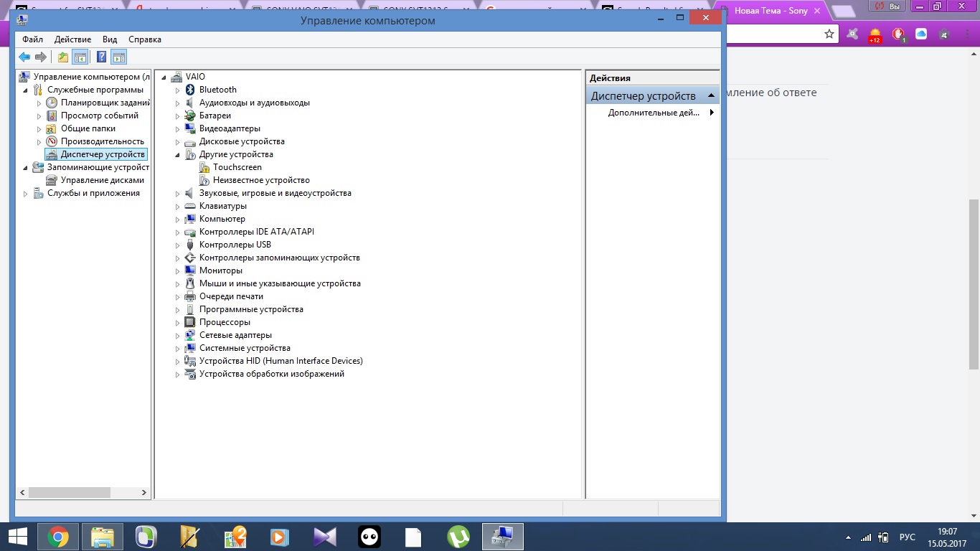Open the Вид menu

(110, 39)
